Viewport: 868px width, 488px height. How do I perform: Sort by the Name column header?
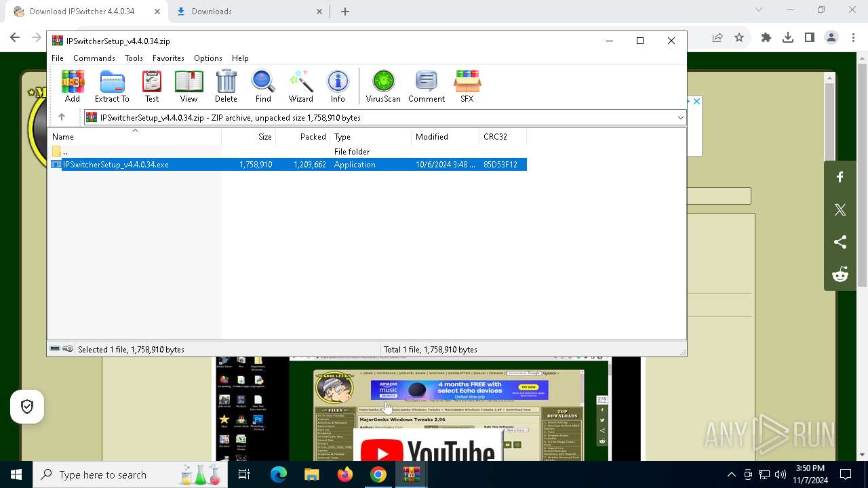134,137
